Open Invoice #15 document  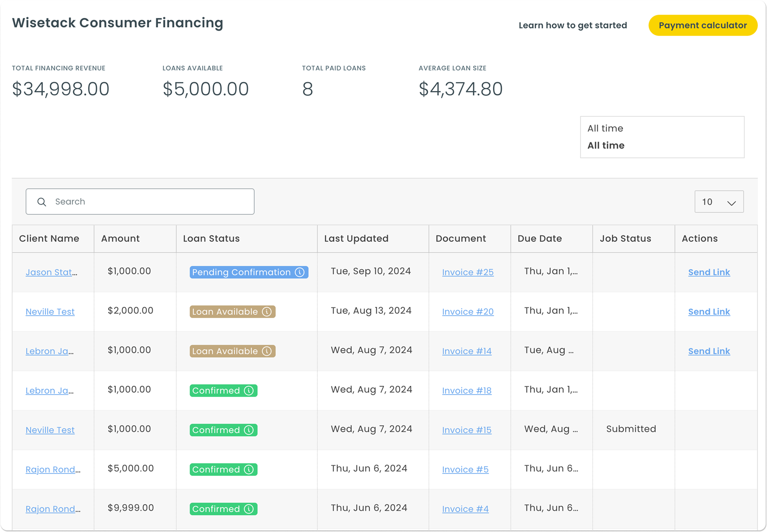[x=467, y=430]
